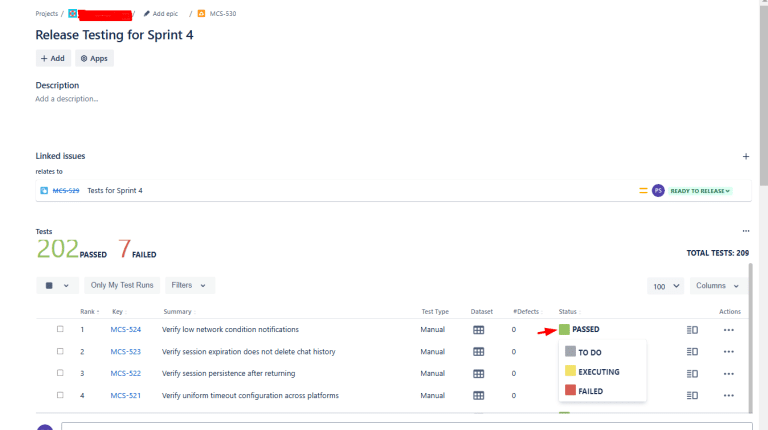The width and height of the screenshot is (768, 430).
Task: Open execution details icon for MCS-522
Action: tap(692, 374)
